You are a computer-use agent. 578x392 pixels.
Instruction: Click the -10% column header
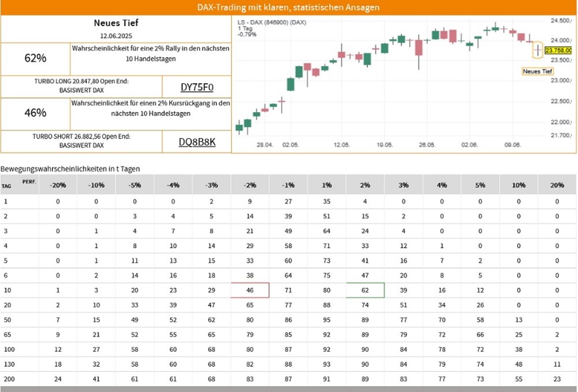pos(96,185)
